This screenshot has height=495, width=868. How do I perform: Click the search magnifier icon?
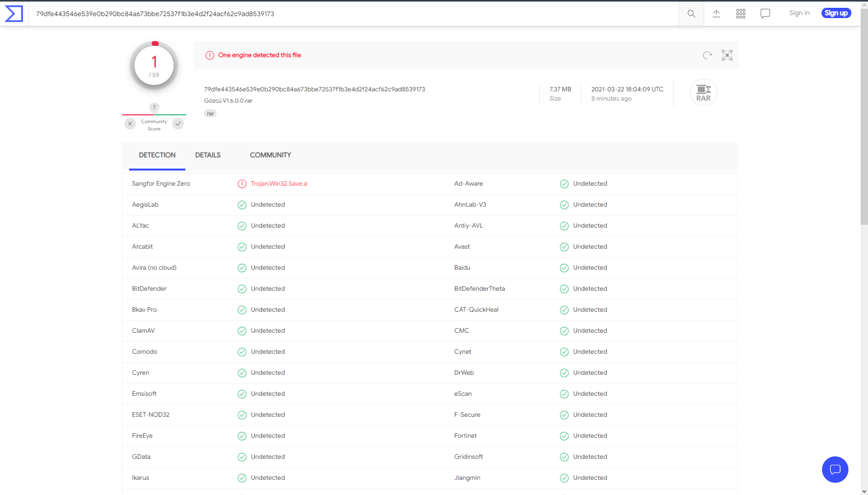tap(691, 14)
